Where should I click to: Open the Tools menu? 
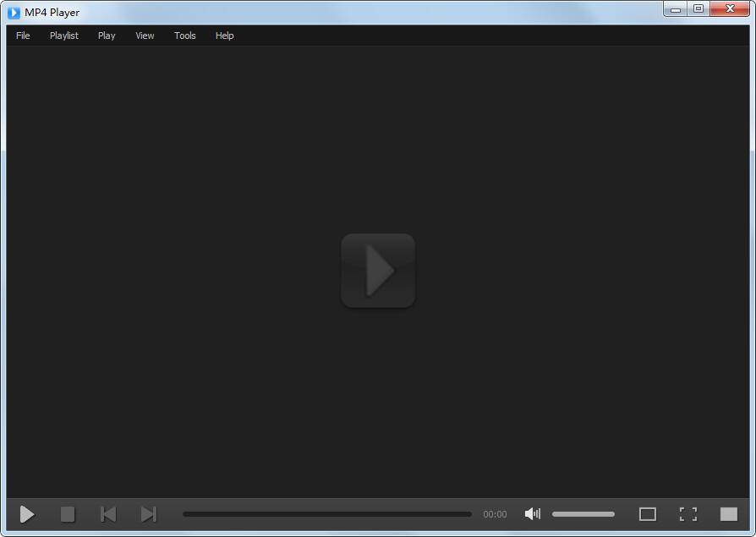[x=184, y=36]
